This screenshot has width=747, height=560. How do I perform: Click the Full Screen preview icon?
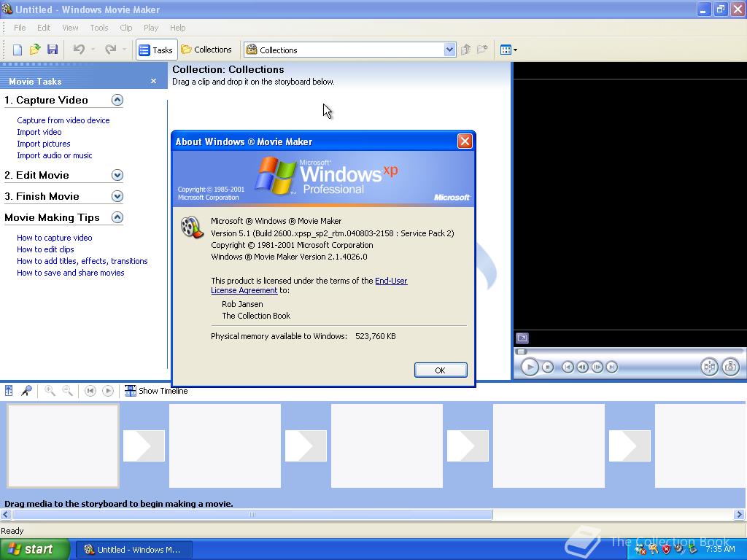[x=522, y=338]
